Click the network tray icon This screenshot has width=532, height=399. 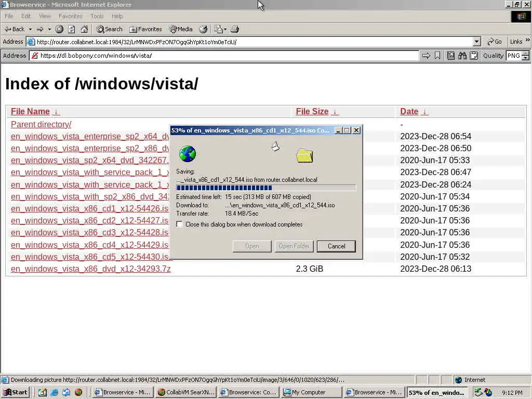click(478, 392)
